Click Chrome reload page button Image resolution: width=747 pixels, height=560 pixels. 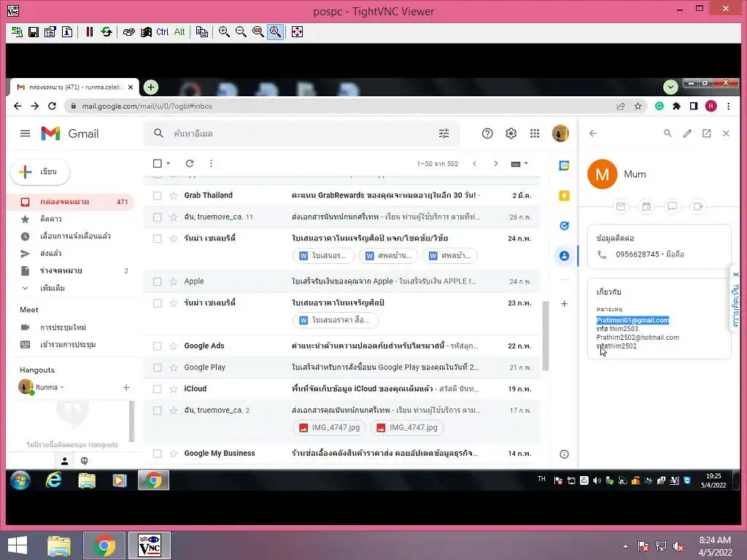point(52,106)
